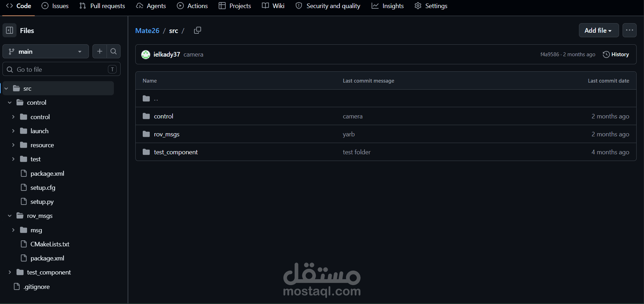
Task: Click the launch folder icon in tree
Action: click(x=24, y=131)
